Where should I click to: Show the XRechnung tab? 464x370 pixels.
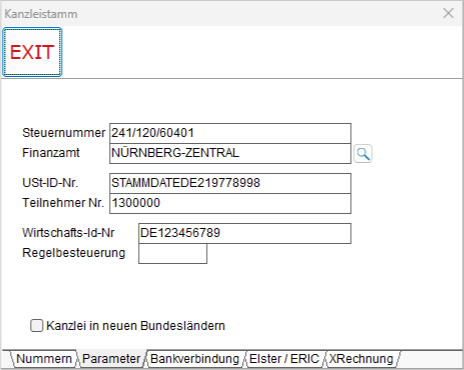[361, 359]
